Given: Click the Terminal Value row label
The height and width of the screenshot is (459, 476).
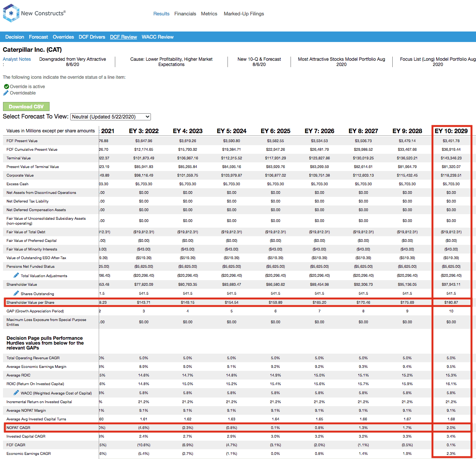Looking at the screenshot, I should click(19, 158).
